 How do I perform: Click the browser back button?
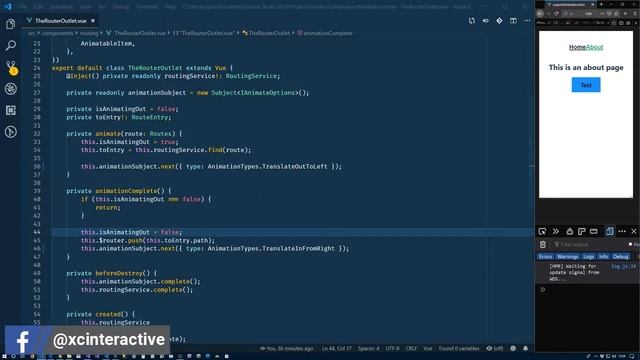(x=540, y=13)
